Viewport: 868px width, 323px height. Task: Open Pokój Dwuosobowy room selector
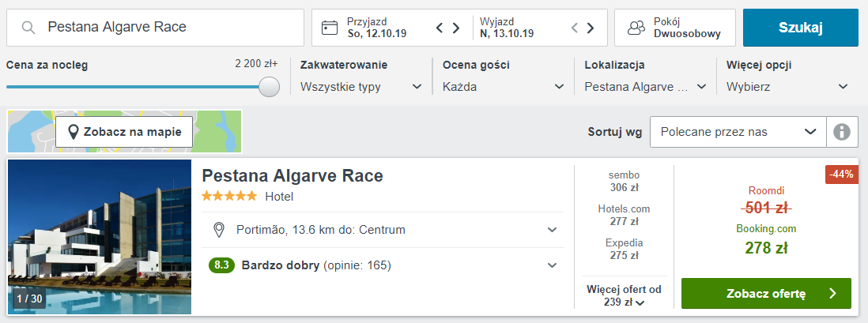(675, 28)
